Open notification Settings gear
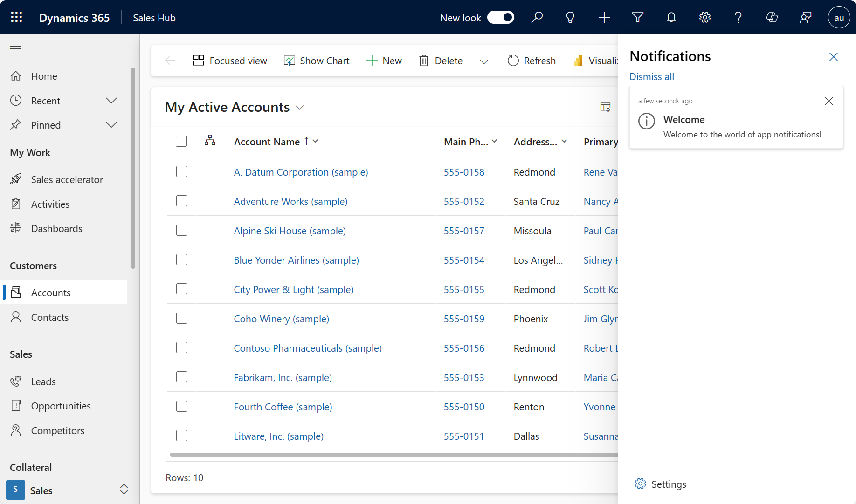This screenshot has width=856, height=504. [660, 484]
